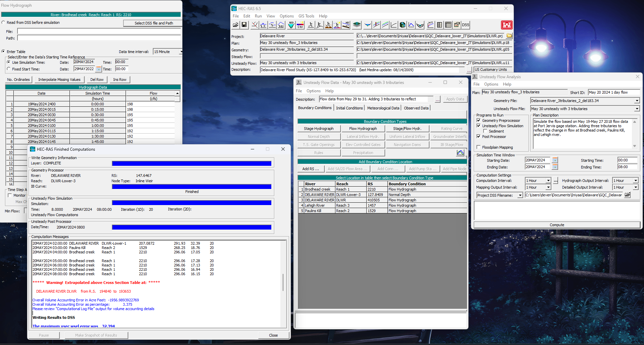Open project folder icon in HEC-RAS toolbar
644x345 pixels.
coord(236,25)
